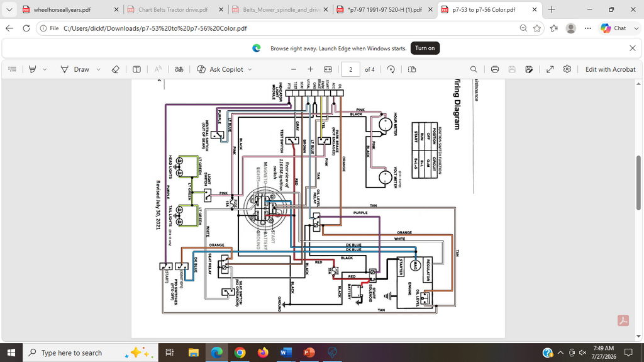This screenshot has height=362, width=644.
Task: Expand the Draw pen options
Action: (x=98, y=69)
